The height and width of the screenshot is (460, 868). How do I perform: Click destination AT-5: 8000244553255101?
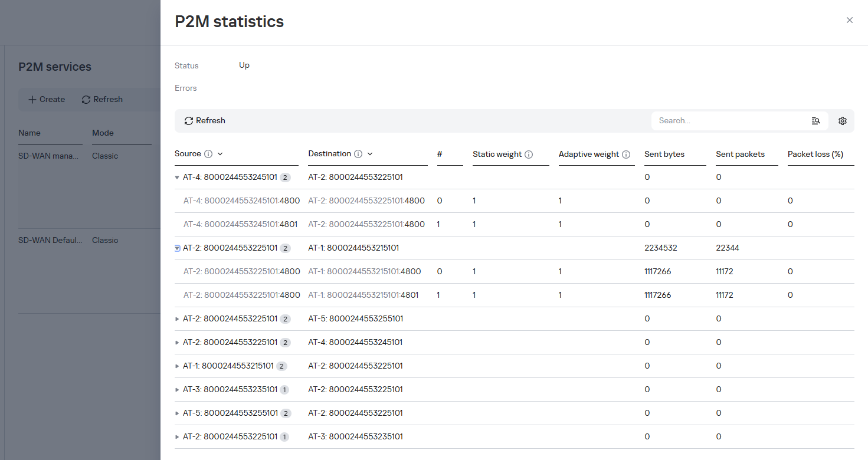pos(356,319)
